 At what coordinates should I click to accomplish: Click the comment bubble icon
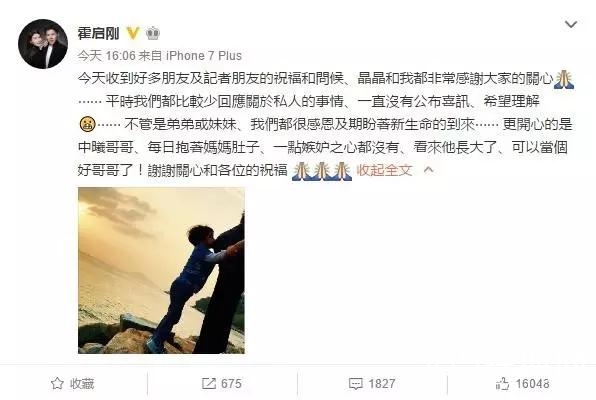click(356, 384)
